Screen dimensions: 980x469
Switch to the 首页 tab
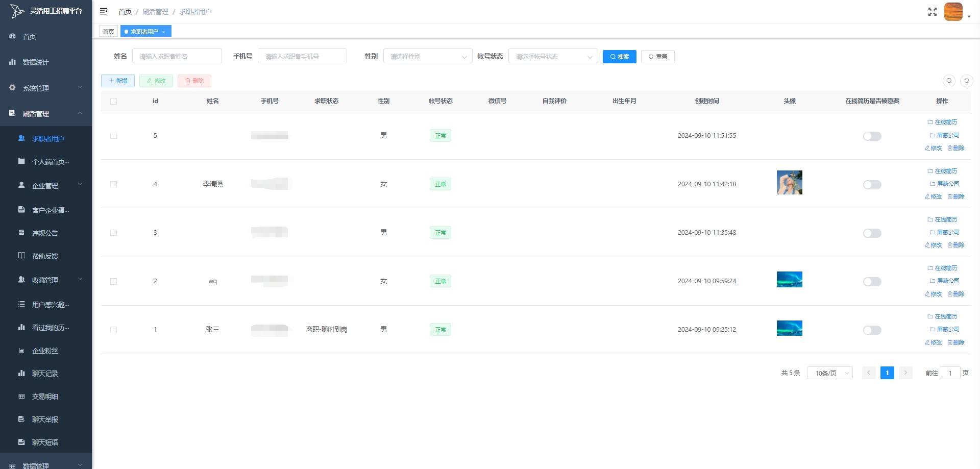pyautogui.click(x=108, y=32)
